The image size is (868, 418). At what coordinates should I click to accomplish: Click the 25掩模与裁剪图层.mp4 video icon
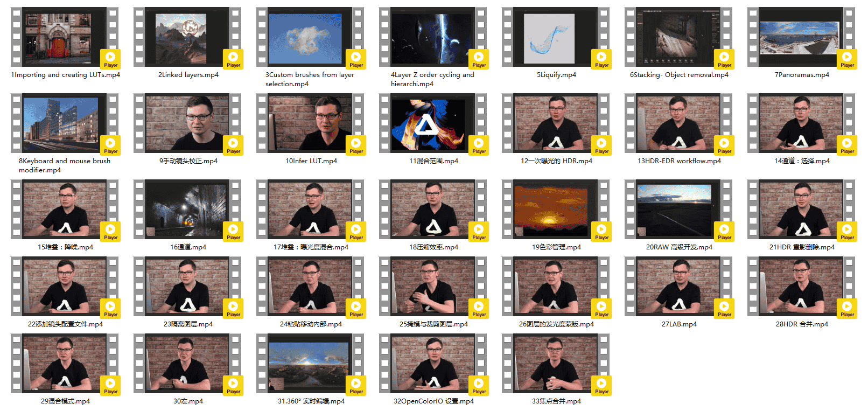click(433, 287)
